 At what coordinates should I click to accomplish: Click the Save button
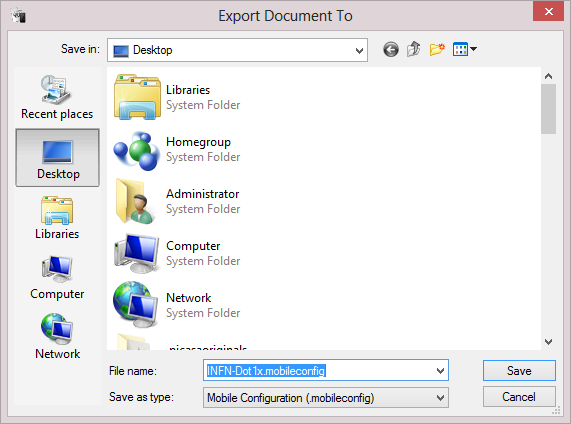click(519, 371)
